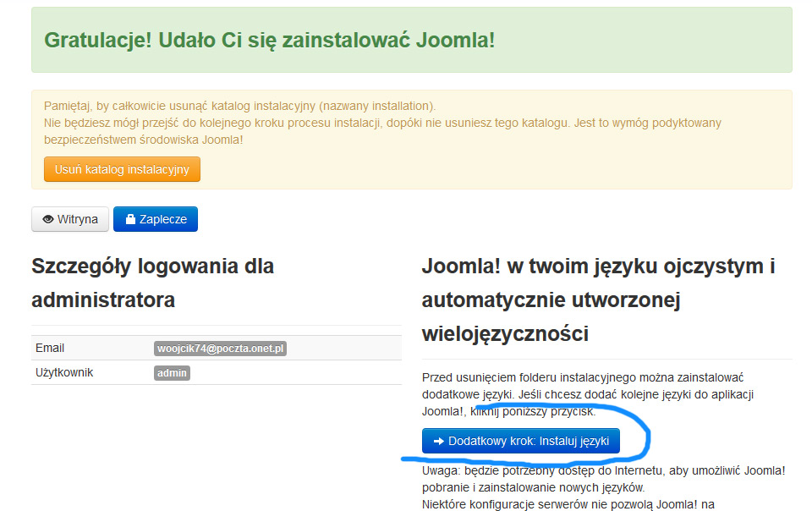Click the Użytkownik row label
Viewport: 812px width, 511px height.
pos(64,372)
